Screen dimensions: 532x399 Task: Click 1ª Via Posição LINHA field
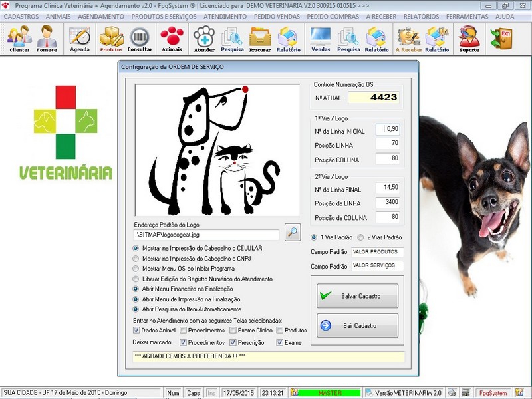tap(388, 144)
